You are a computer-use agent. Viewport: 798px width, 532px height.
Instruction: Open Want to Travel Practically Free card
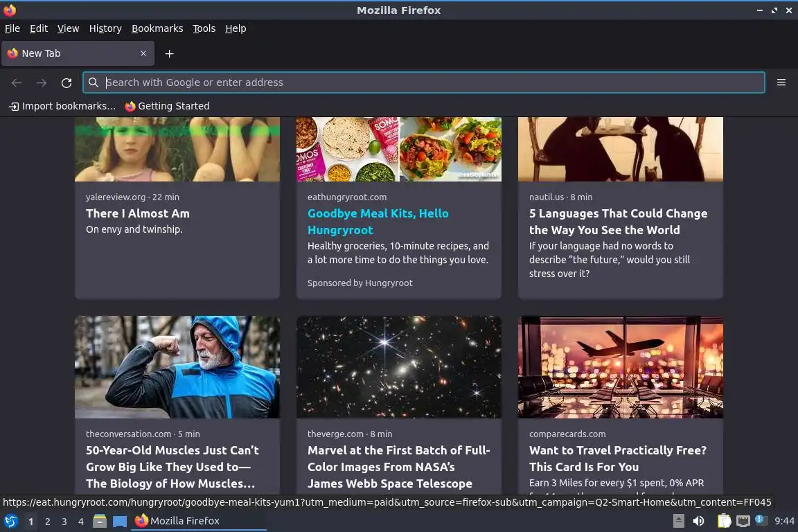(x=617, y=459)
